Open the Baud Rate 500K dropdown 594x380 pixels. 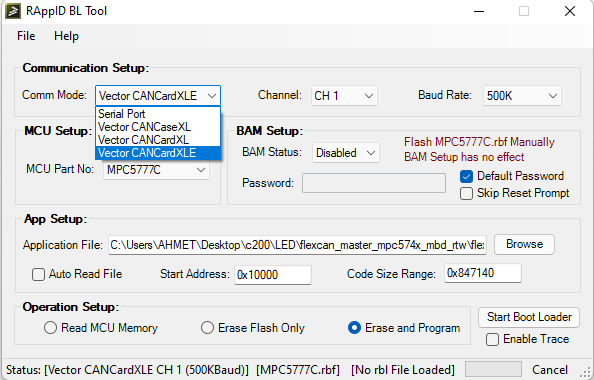pyautogui.click(x=522, y=96)
